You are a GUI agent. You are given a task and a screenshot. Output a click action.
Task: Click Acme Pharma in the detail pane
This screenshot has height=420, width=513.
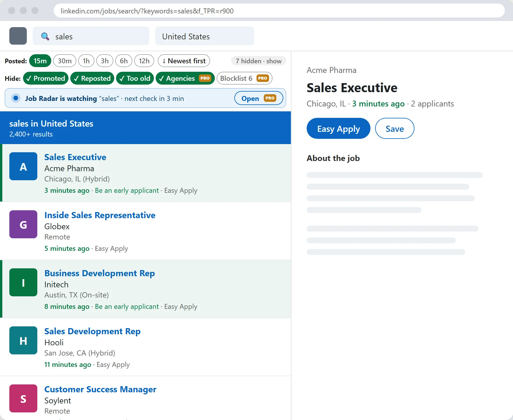pyautogui.click(x=331, y=70)
